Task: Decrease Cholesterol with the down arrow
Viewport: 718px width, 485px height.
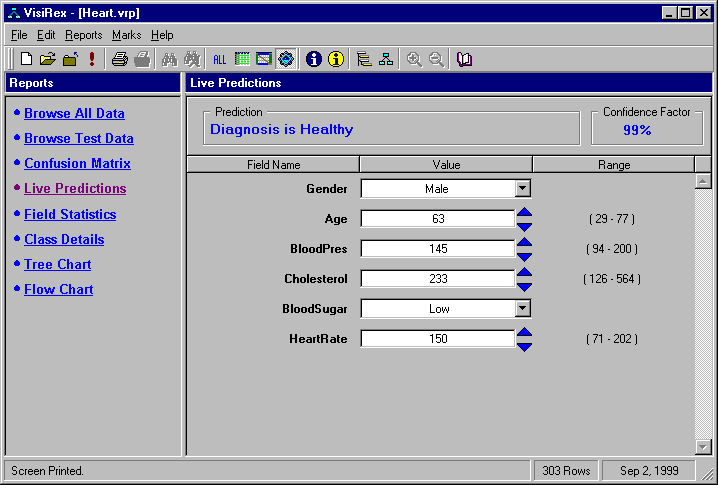Action: point(524,286)
